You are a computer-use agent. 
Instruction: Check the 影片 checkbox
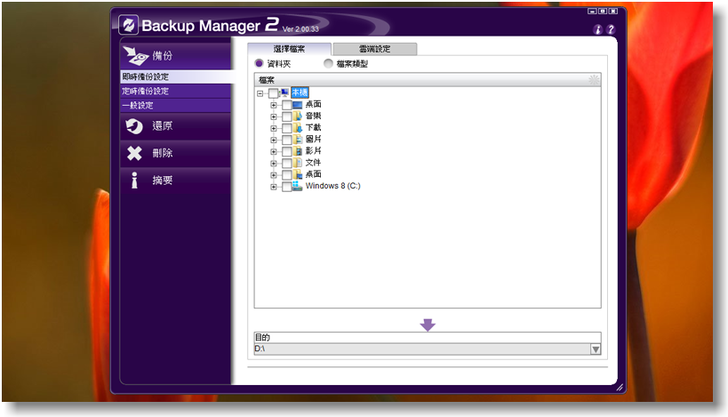point(286,151)
